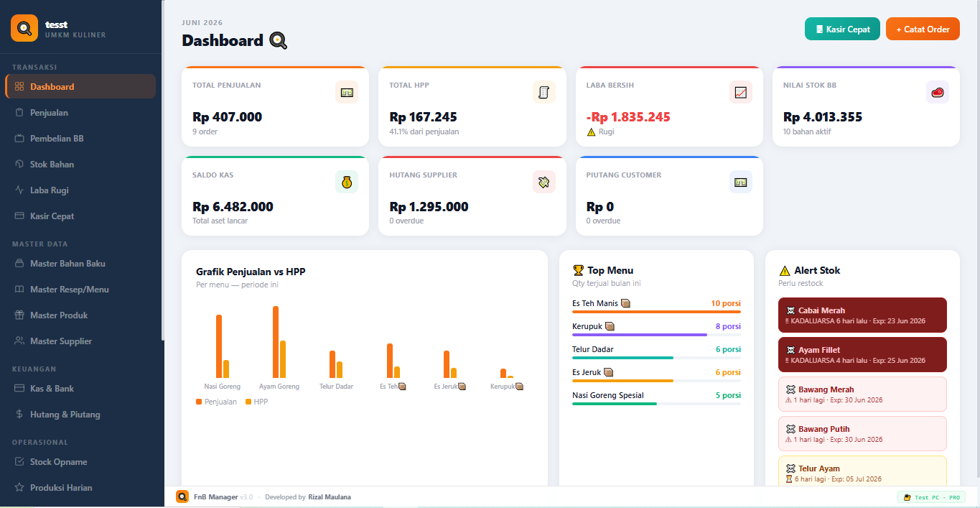
Task: Click the trophy icon next to Top Menu
Action: point(579,270)
